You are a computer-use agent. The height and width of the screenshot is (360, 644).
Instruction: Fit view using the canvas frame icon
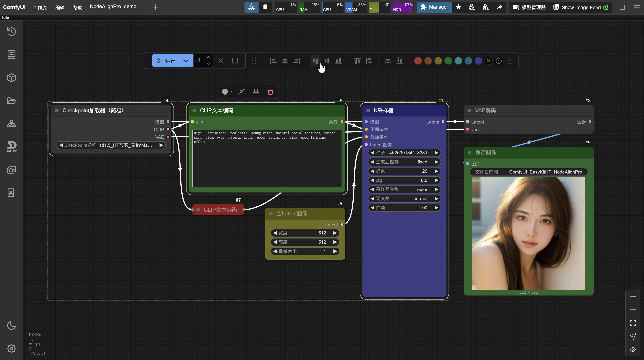(x=633, y=323)
